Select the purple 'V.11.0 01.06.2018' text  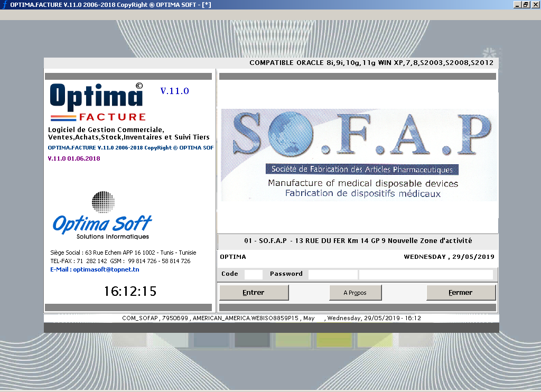[x=74, y=158]
